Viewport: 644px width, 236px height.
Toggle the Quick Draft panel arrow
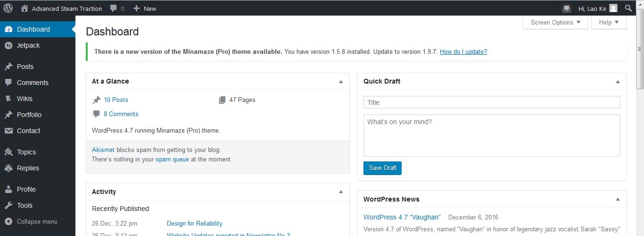click(x=618, y=82)
